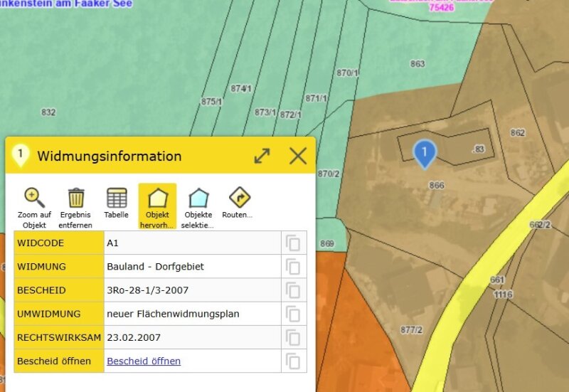
Task: Copy the UMWIDMUNG value
Action: 293,314
